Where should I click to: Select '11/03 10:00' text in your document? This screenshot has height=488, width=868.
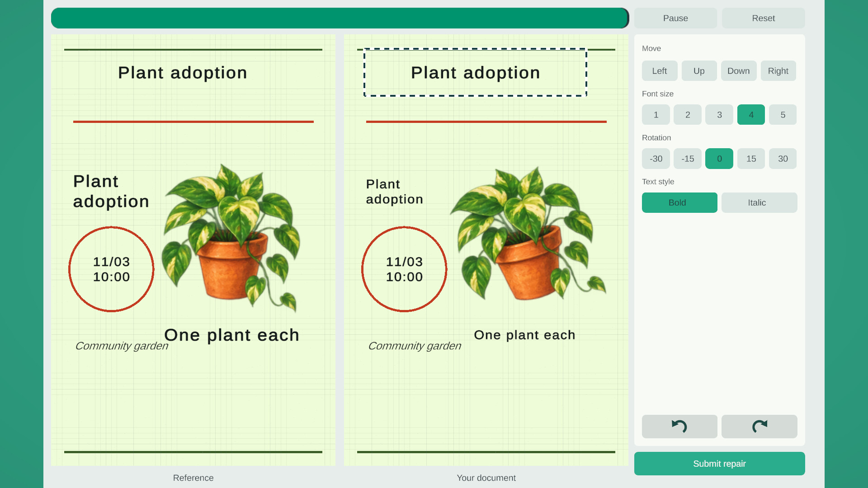click(x=404, y=269)
